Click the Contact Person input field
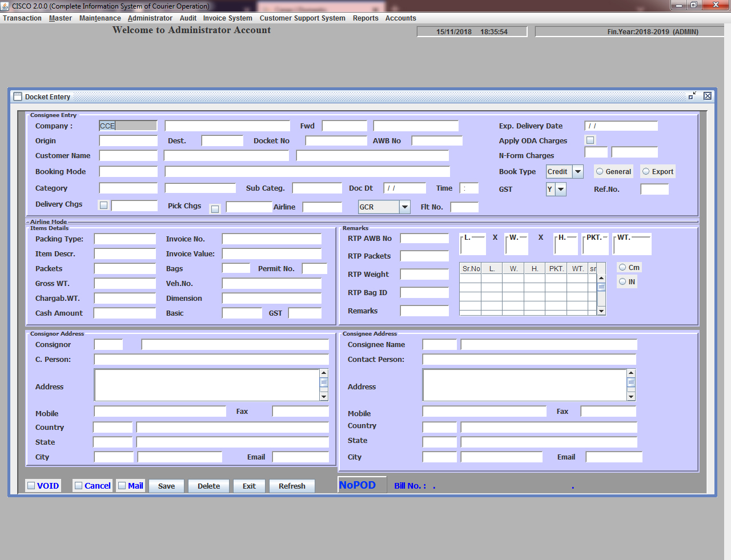Viewport: 731px width, 560px height. (x=529, y=359)
